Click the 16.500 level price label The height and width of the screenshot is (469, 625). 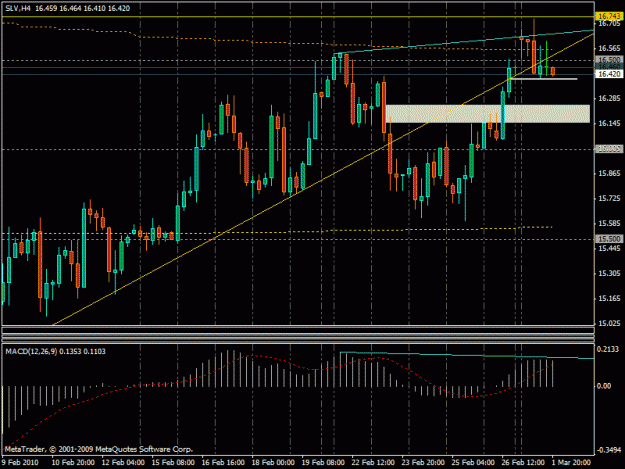pos(609,60)
